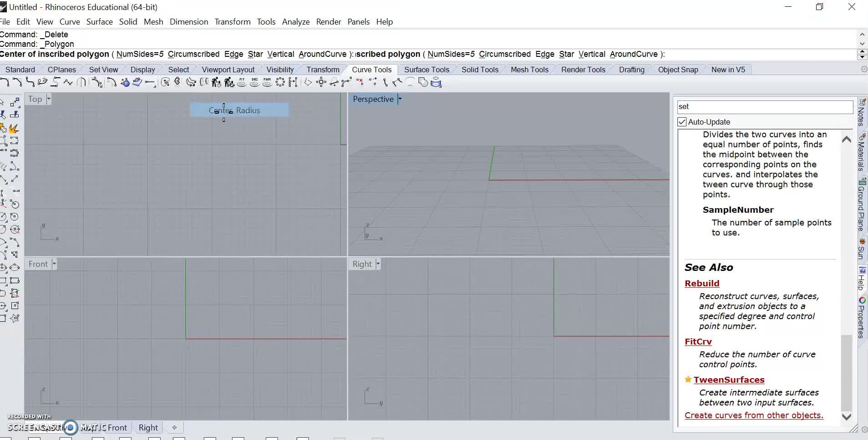Select the Star polygon tool in sidebar

(x=14, y=318)
